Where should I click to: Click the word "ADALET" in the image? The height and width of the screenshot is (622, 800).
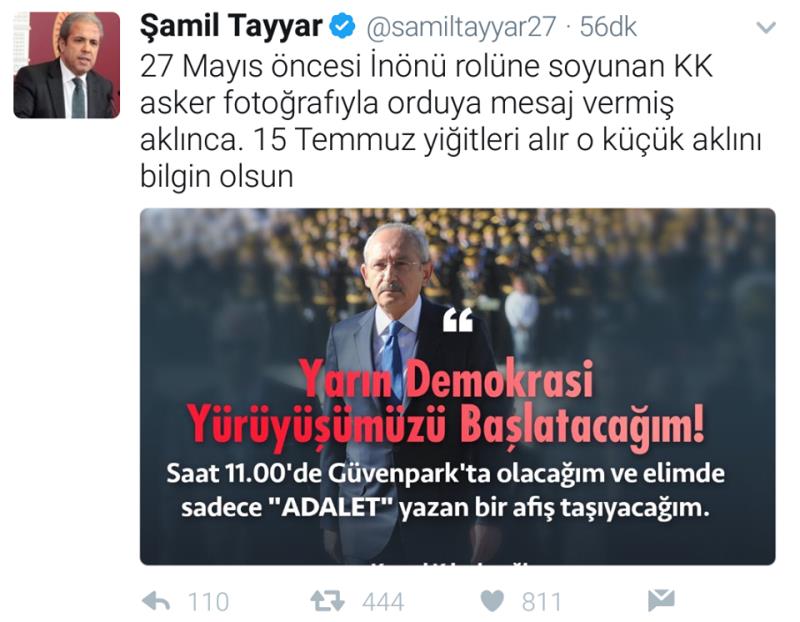tap(332, 507)
